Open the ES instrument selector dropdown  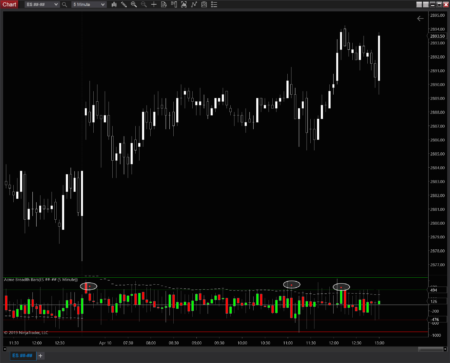pos(42,4)
